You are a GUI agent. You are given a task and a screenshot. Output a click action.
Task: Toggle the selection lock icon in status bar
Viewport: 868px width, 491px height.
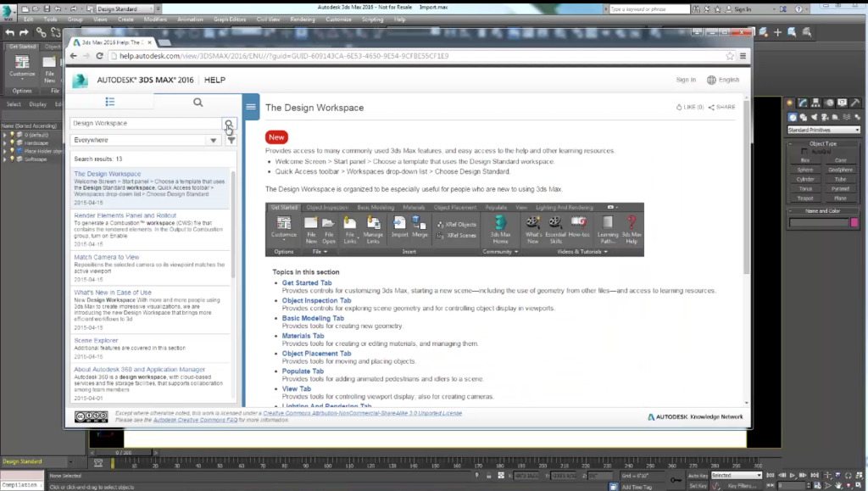489,476
